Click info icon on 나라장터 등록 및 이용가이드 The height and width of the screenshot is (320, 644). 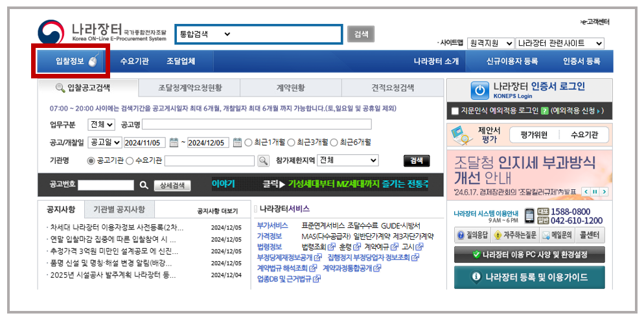click(476, 277)
